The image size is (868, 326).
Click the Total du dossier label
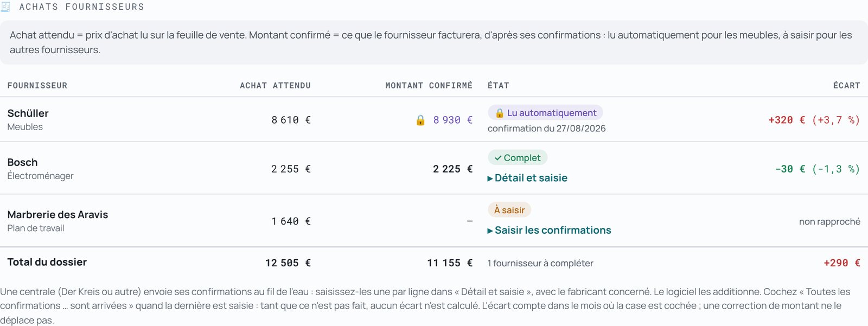coord(47,262)
